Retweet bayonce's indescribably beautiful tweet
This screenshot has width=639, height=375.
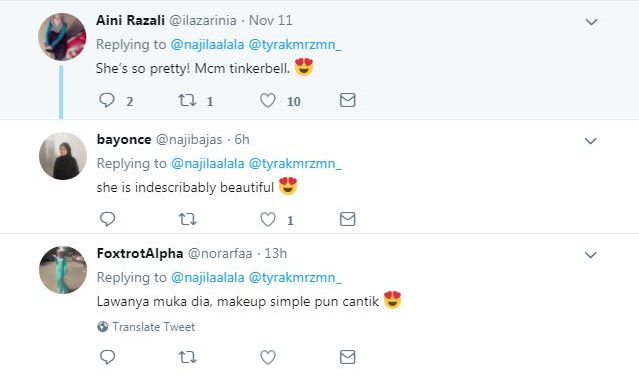(x=187, y=220)
